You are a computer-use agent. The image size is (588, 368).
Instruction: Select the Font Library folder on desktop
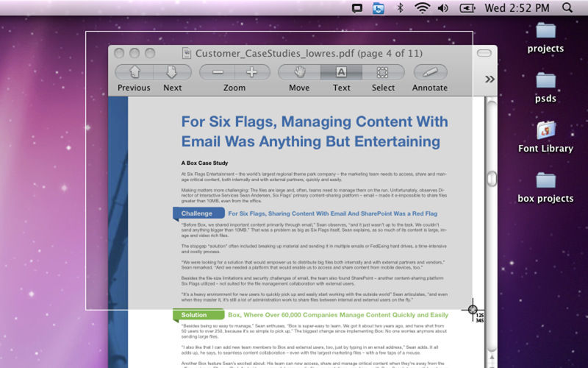[545, 138]
